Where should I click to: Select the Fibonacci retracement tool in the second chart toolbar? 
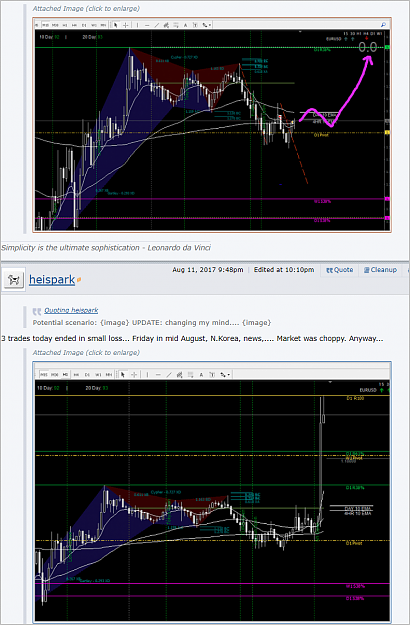180,375
